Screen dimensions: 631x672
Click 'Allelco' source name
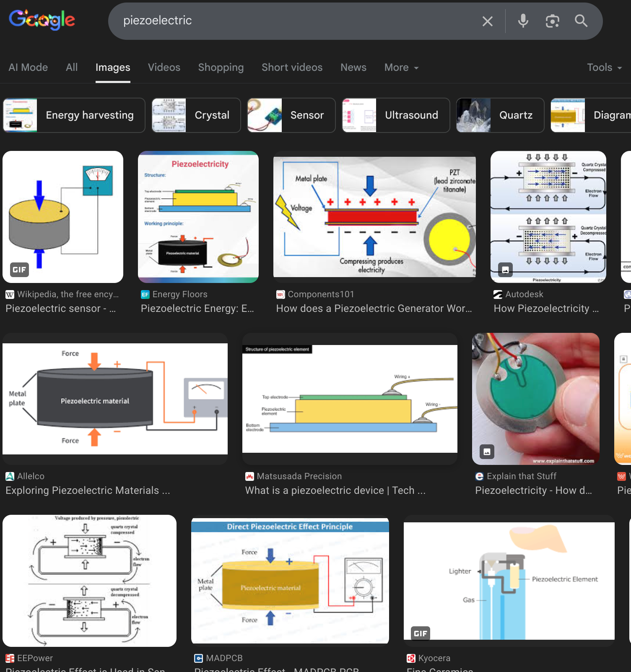point(31,476)
